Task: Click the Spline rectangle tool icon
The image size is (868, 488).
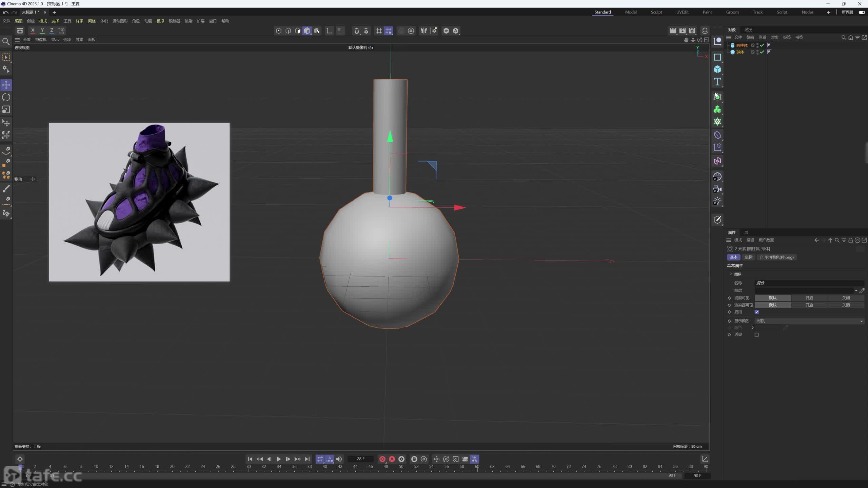Action: pos(717,57)
